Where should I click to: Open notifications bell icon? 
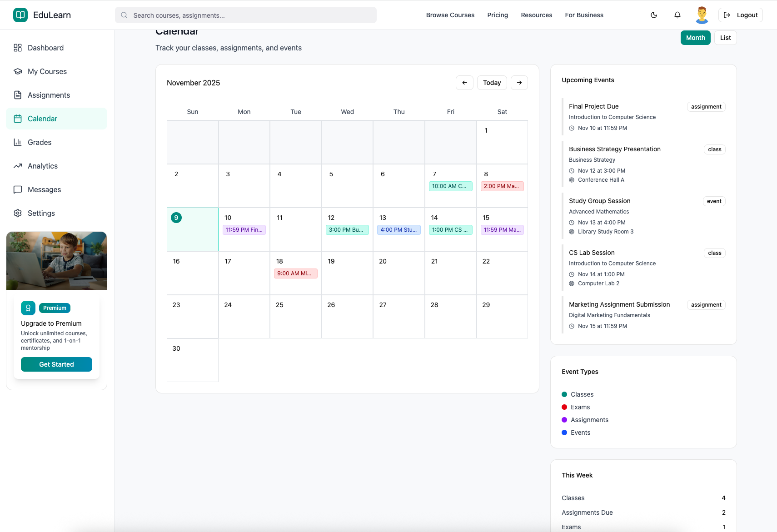[677, 15]
